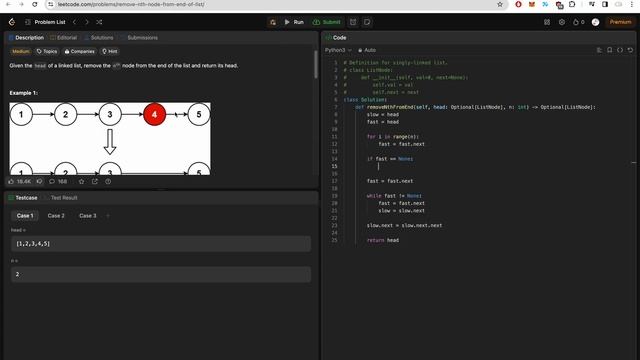This screenshot has width=640, height=360.
Task: Click 'slow.next = slow.next.next' code line
Action: coord(404,225)
